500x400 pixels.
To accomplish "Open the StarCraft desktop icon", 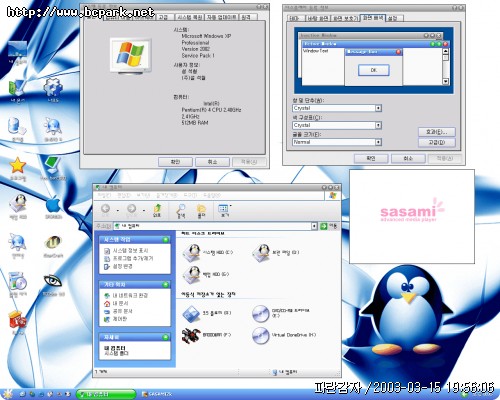I will point(53,243).
